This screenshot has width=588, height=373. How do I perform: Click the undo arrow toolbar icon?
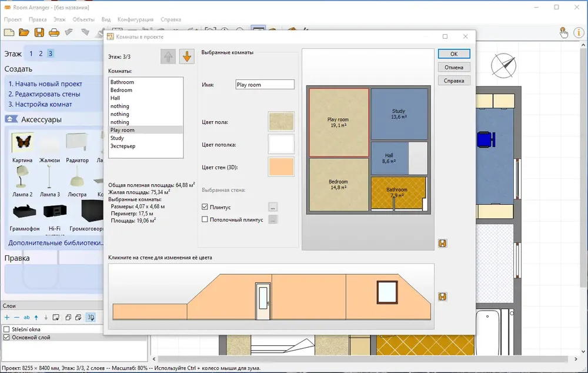point(69,32)
